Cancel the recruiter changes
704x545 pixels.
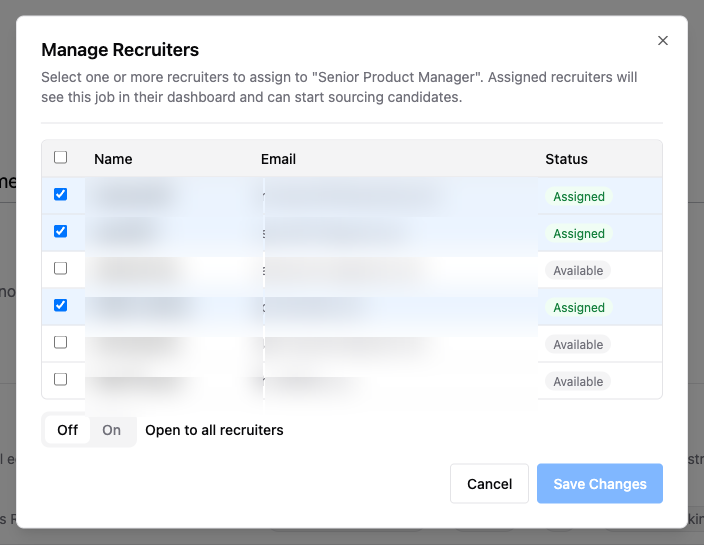(x=489, y=483)
